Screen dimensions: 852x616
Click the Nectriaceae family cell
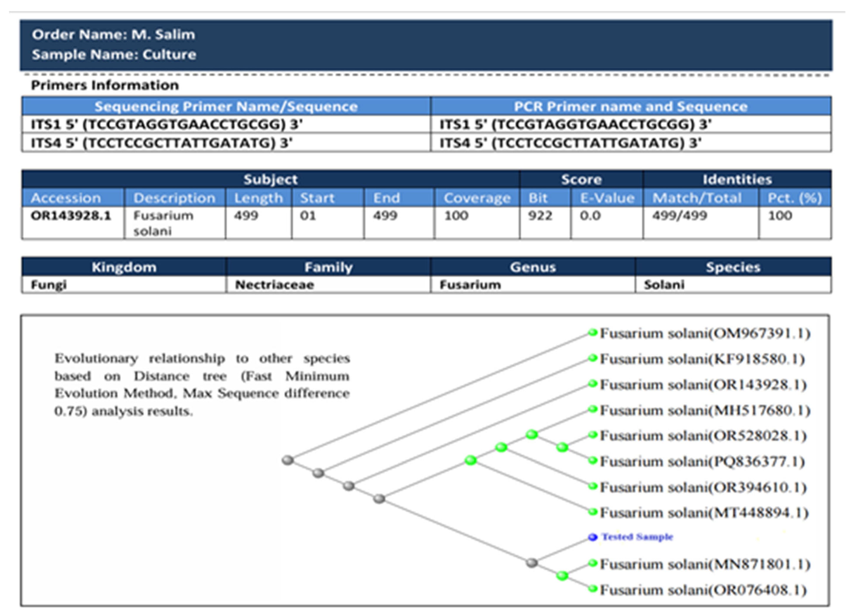[x=275, y=285]
